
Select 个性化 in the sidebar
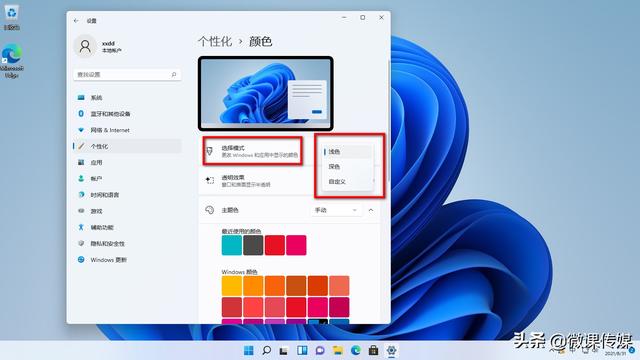[x=127, y=146]
